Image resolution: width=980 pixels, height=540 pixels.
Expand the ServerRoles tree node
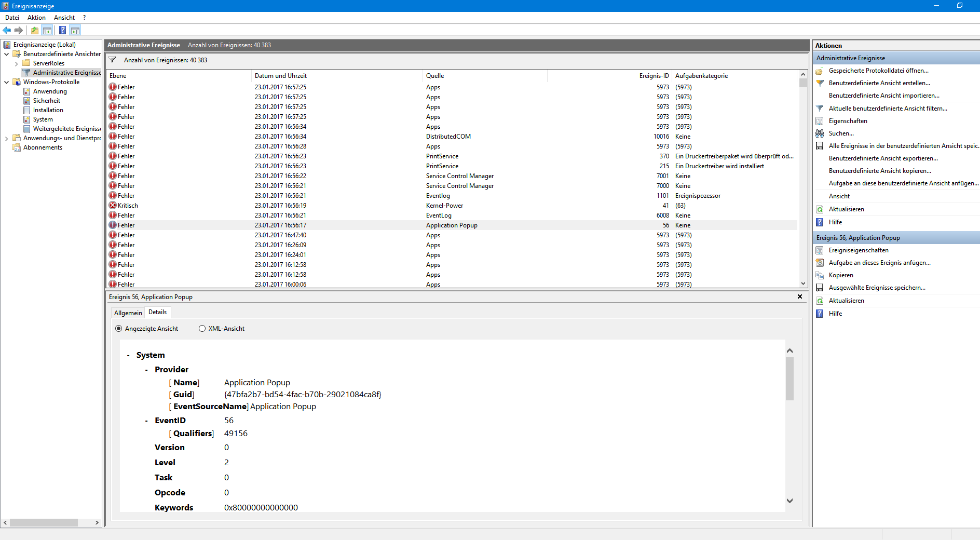[x=16, y=63]
